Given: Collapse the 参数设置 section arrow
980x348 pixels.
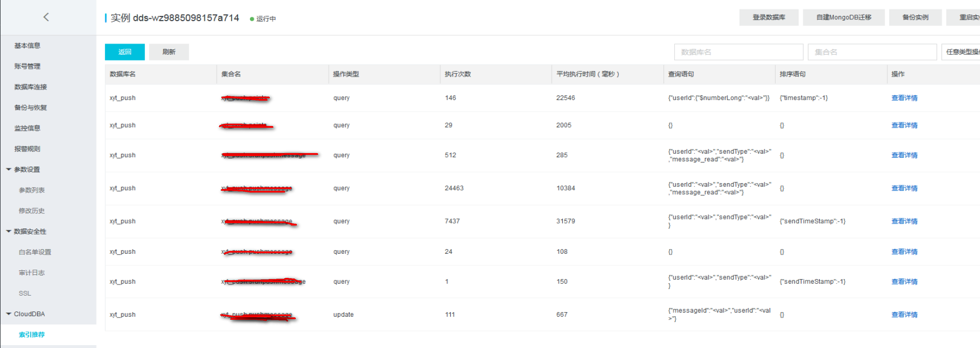Looking at the screenshot, I should click(x=9, y=170).
